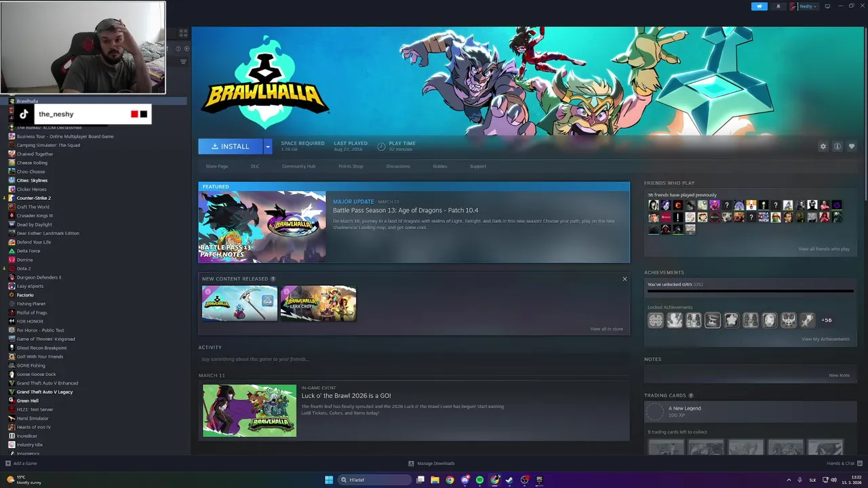Dismiss the New Content Released panel
Screen dimensions: 868x488
point(625,279)
